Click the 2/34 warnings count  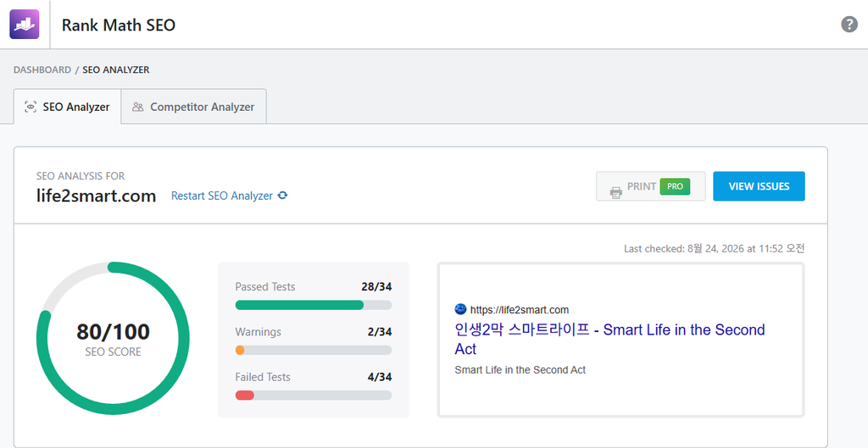tap(380, 332)
